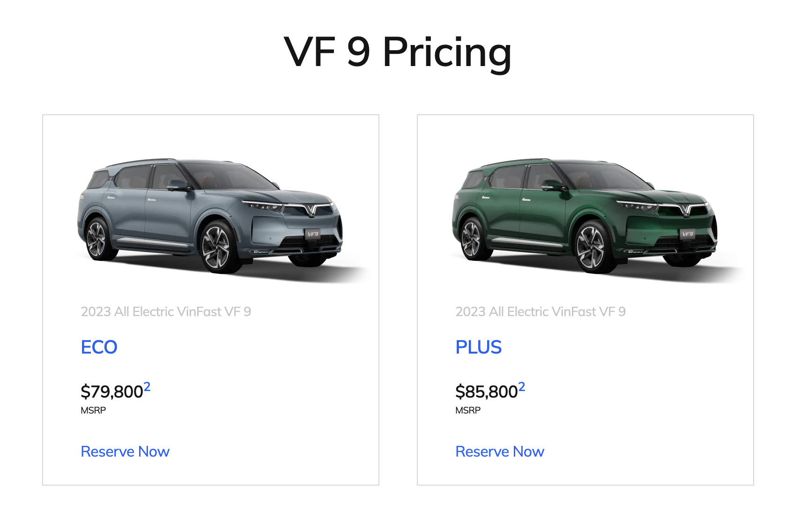Open the PLUS trim title link
800x532 pixels.
[x=478, y=347]
